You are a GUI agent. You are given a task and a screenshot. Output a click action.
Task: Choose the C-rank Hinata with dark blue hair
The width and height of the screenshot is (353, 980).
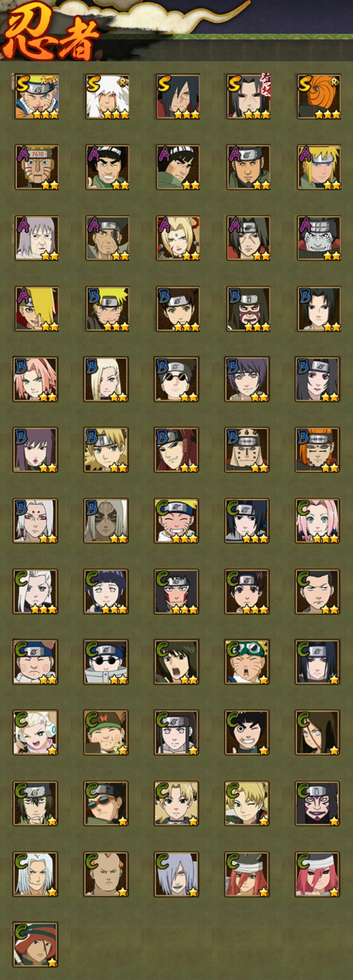tap(106, 592)
